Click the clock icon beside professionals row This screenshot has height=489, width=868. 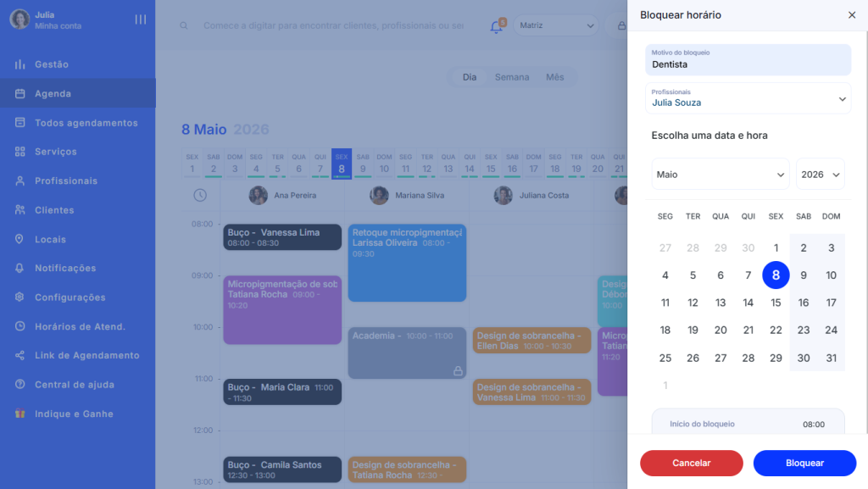coord(199,196)
